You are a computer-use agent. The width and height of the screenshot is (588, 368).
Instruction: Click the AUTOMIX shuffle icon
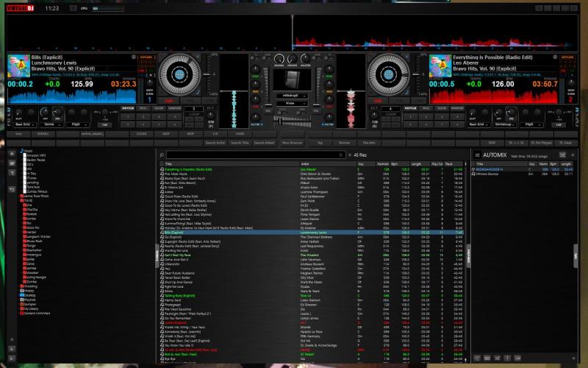click(477, 155)
